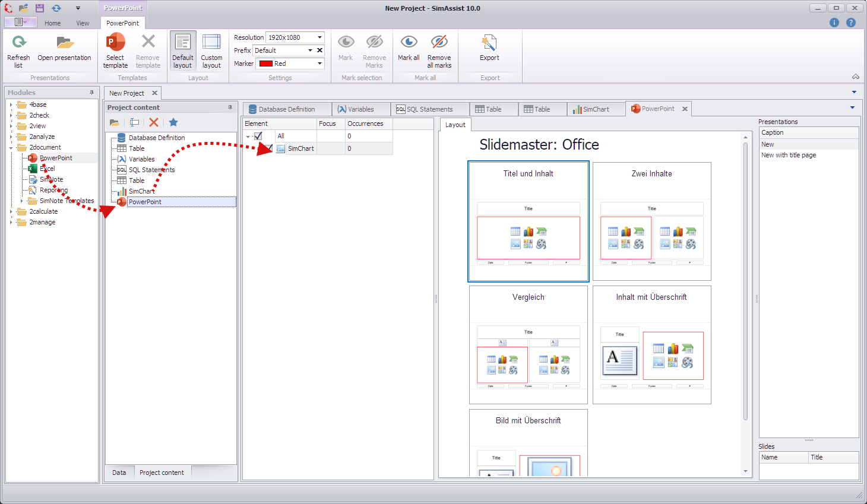Image resolution: width=867 pixels, height=504 pixels.
Task: Switch to the Home ribbon tab
Action: coord(52,23)
